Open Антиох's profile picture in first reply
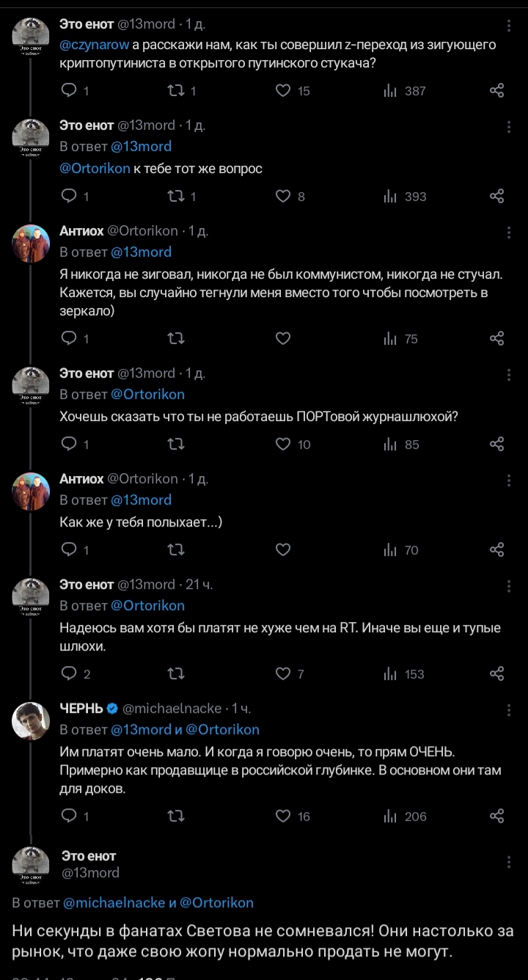The image size is (528, 980). click(x=31, y=243)
